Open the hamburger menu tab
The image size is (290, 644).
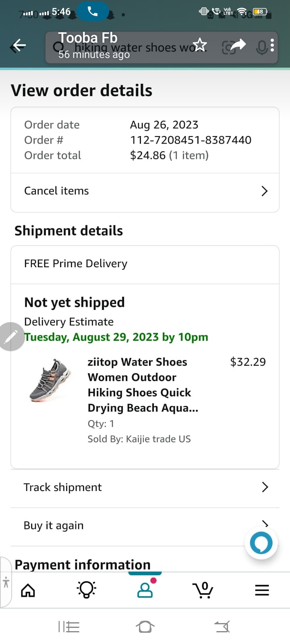coord(262,590)
